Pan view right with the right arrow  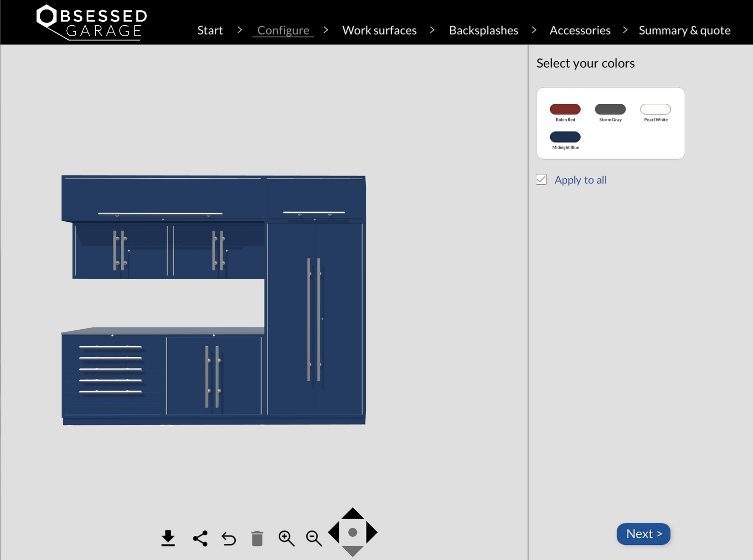click(x=371, y=532)
